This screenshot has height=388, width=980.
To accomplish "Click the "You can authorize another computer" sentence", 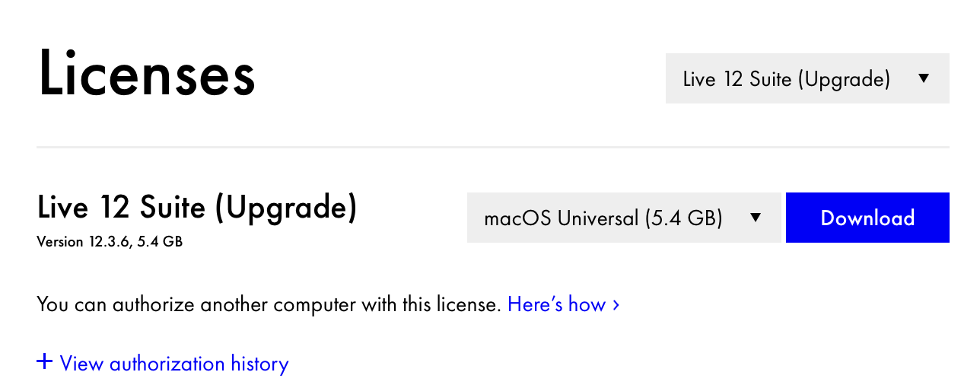I will (x=269, y=305).
